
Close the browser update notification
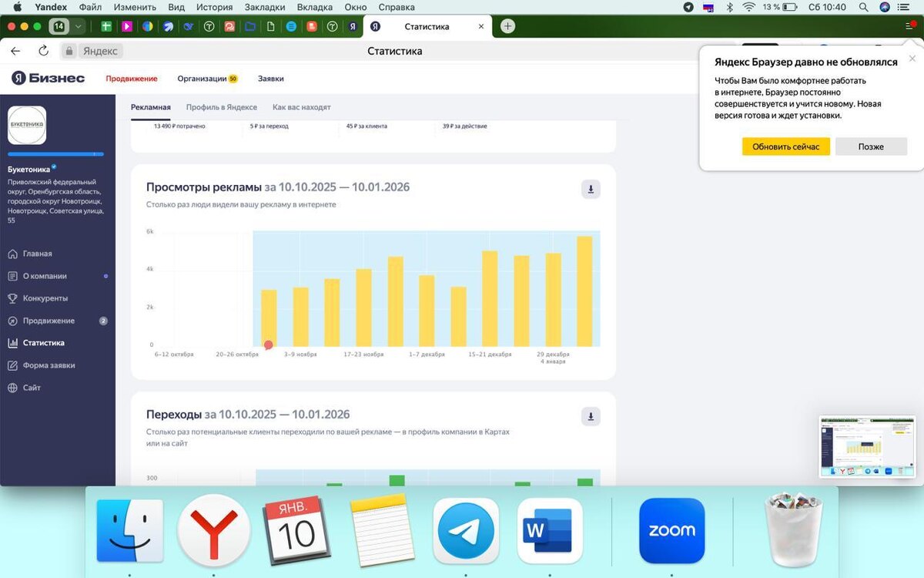tap(912, 59)
